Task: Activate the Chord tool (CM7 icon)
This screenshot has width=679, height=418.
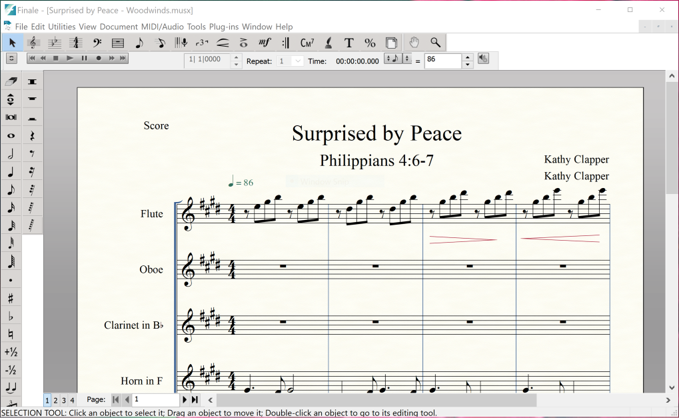Action: coord(307,43)
